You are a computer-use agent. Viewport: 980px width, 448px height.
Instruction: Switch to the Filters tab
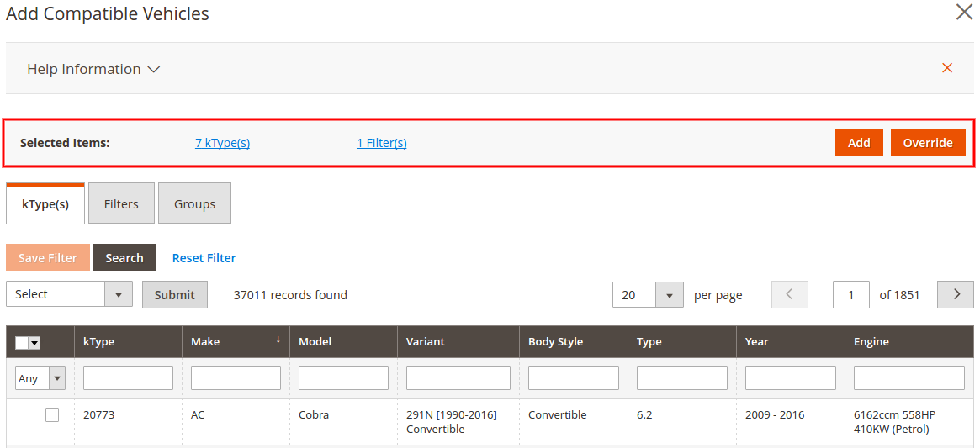click(x=121, y=204)
